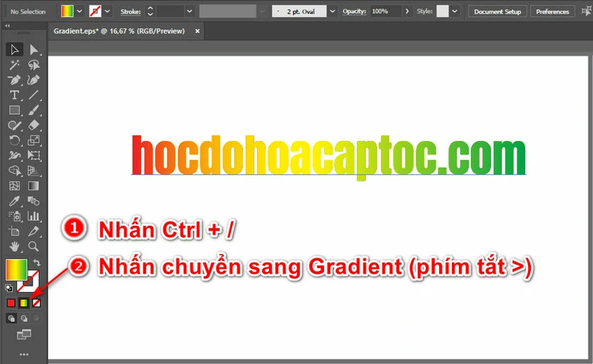This screenshot has width=593, height=364.
Task: Switch to Gradient.eps document tab
Action: tap(119, 31)
